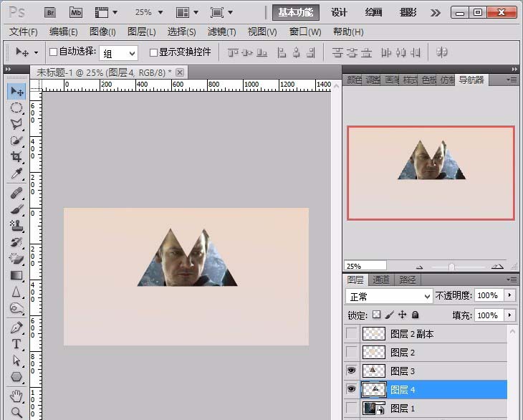This screenshot has height=420, width=523.
Task: Open the 正常 blend mode dropdown
Action: point(388,295)
